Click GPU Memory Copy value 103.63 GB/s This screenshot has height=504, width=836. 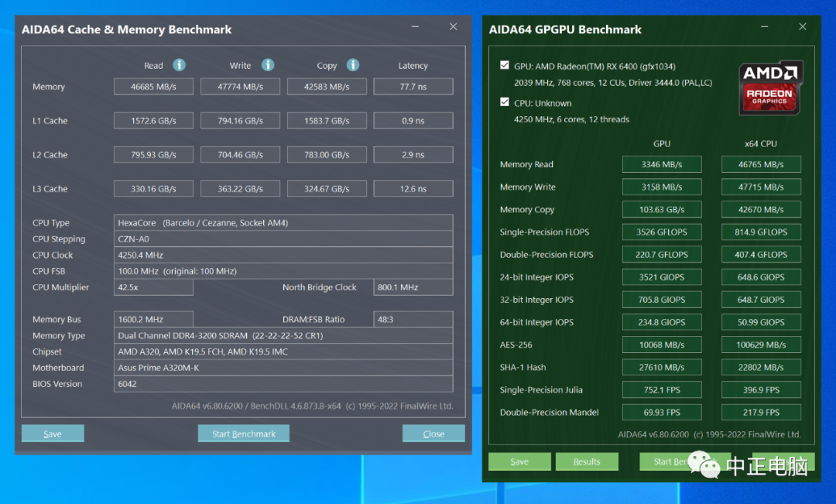click(x=662, y=210)
